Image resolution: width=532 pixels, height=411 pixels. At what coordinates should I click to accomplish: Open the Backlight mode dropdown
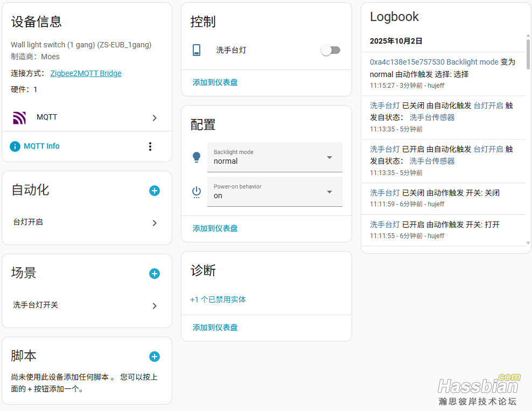coord(275,157)
